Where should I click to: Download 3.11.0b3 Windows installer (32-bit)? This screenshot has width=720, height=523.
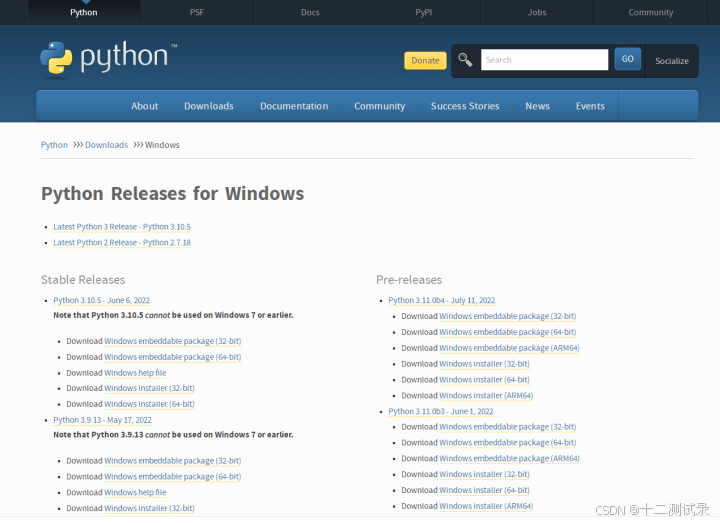pos(484,474)
